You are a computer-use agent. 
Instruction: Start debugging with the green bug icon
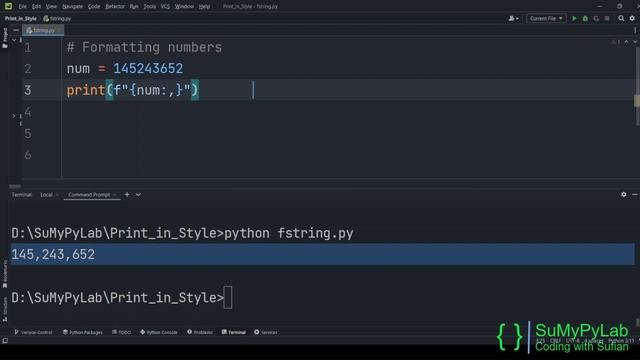click(x=585, y=18)
